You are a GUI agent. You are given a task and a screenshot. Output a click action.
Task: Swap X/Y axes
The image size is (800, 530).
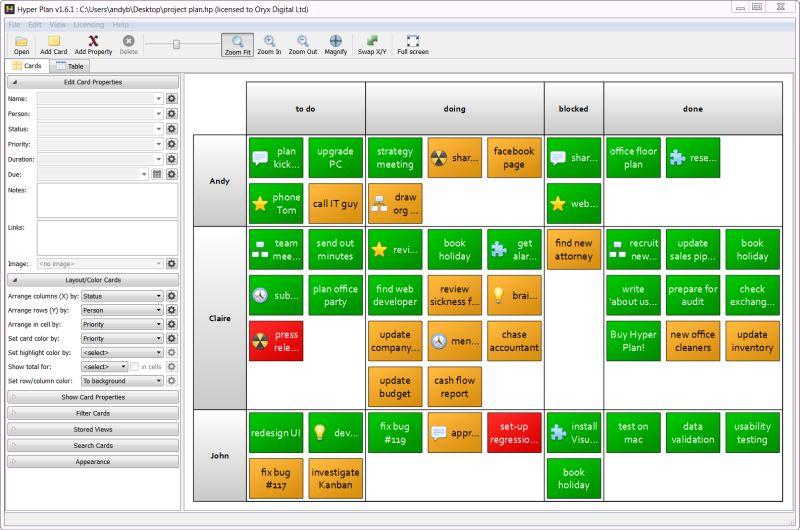click(372, 45)
